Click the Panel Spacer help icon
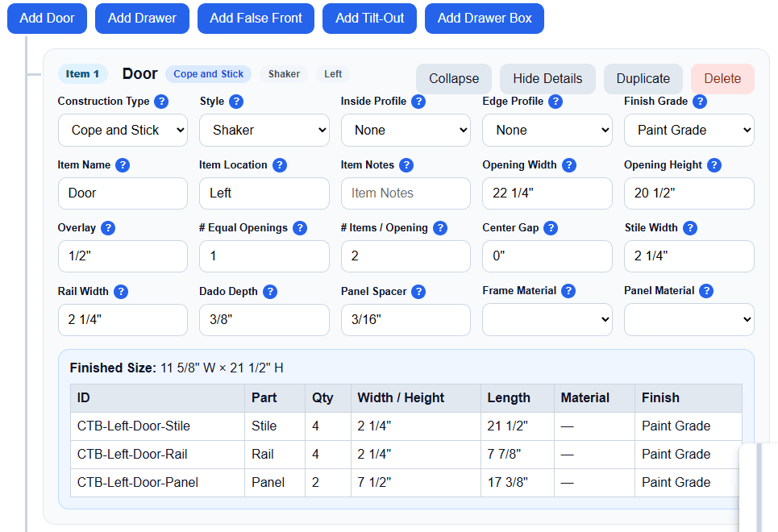The height and width of the screenshot is (532, 778). coord(418,291)
